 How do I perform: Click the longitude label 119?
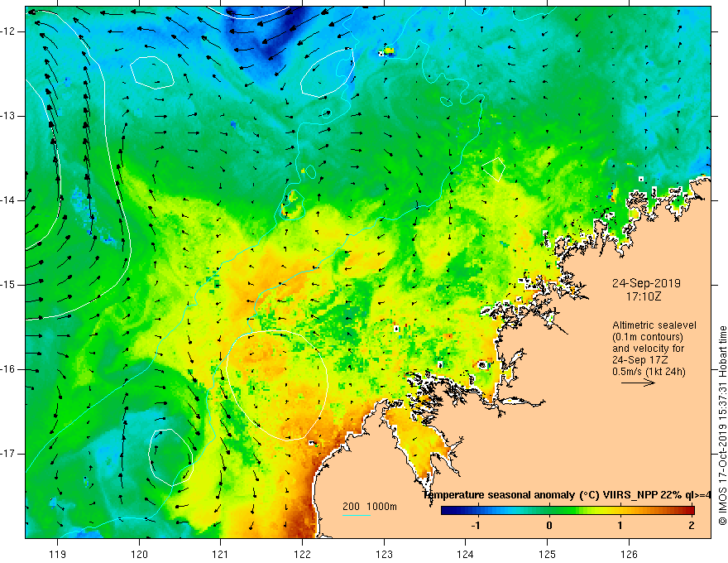click(58, 554)
